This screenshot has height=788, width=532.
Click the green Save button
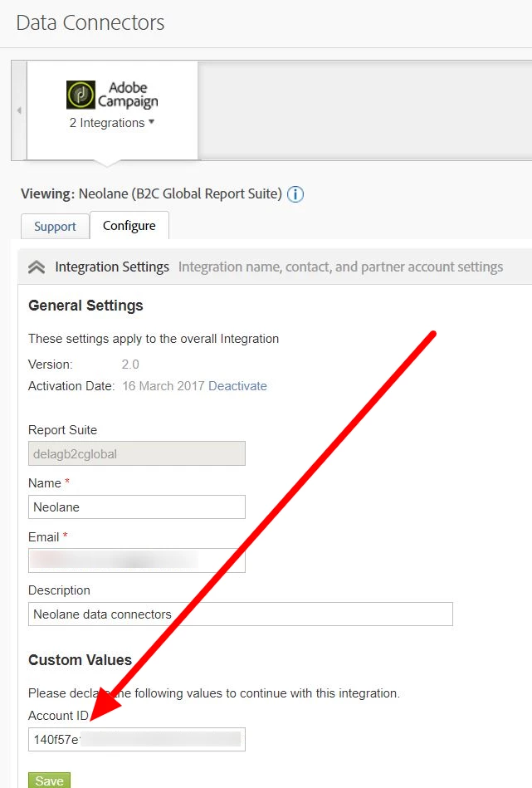[x=49, y=781]
